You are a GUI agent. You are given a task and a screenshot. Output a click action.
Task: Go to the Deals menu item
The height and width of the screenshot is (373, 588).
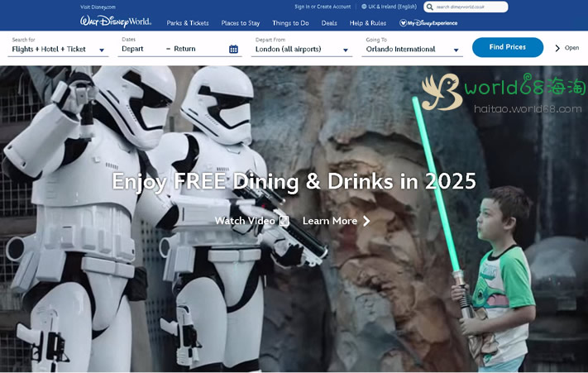(x=329, y=23)
